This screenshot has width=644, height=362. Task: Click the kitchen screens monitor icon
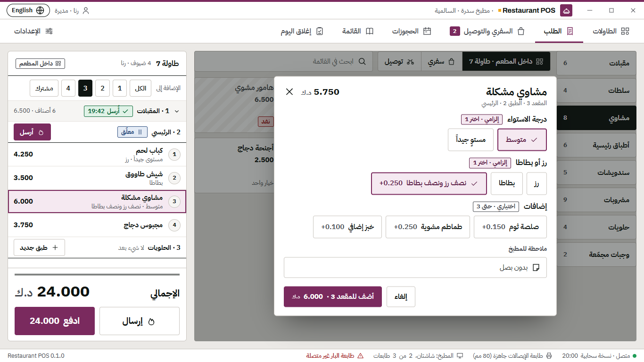coord(460,356)
